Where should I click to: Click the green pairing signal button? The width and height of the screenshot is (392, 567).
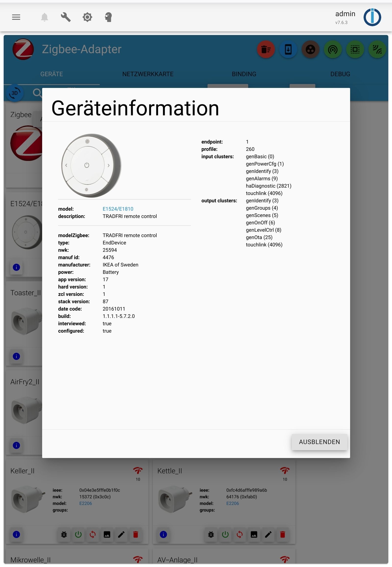point(377,49)
